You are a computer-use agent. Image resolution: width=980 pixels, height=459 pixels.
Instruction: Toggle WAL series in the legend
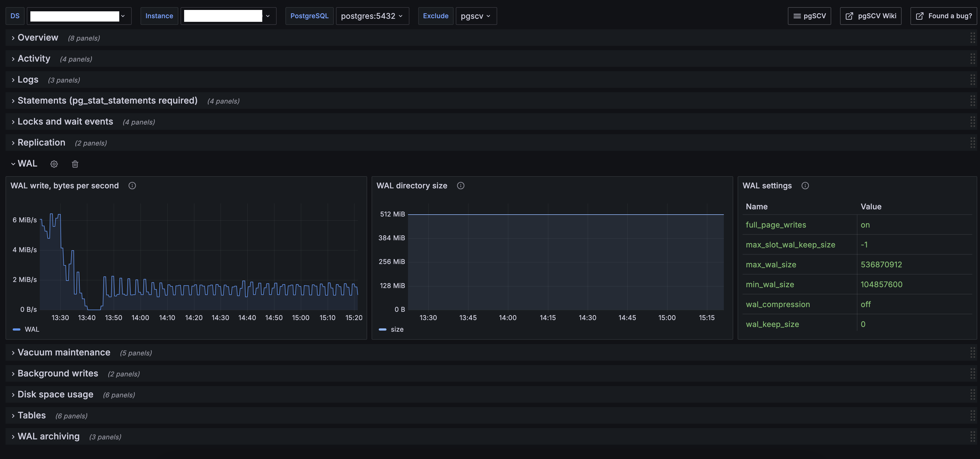(31, 329)
